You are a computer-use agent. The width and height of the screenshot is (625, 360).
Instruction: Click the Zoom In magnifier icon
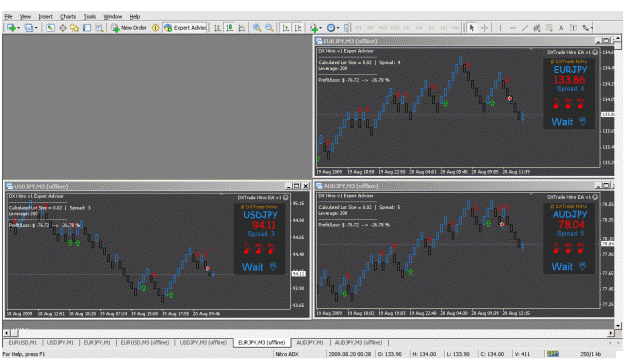coord(257,28)
